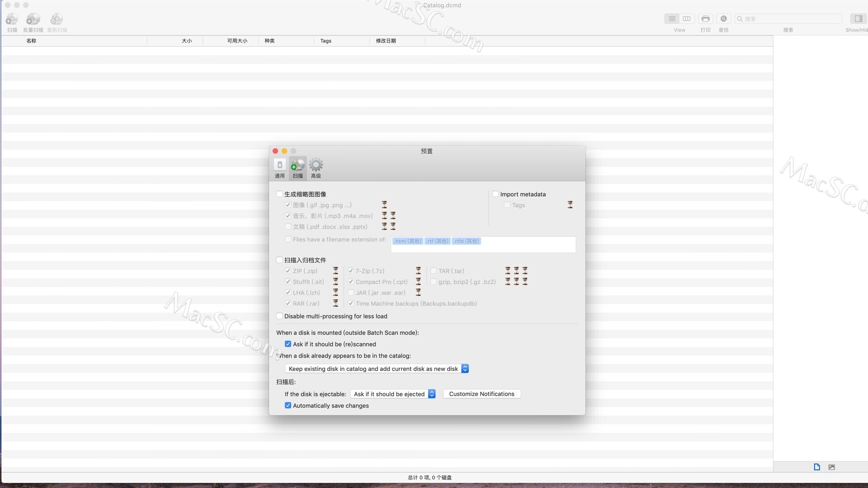This screenshot has width=868, height=488.
Task: Enable 扫描入归档文件 scan archives checkbox
Action: coord(279,260)
